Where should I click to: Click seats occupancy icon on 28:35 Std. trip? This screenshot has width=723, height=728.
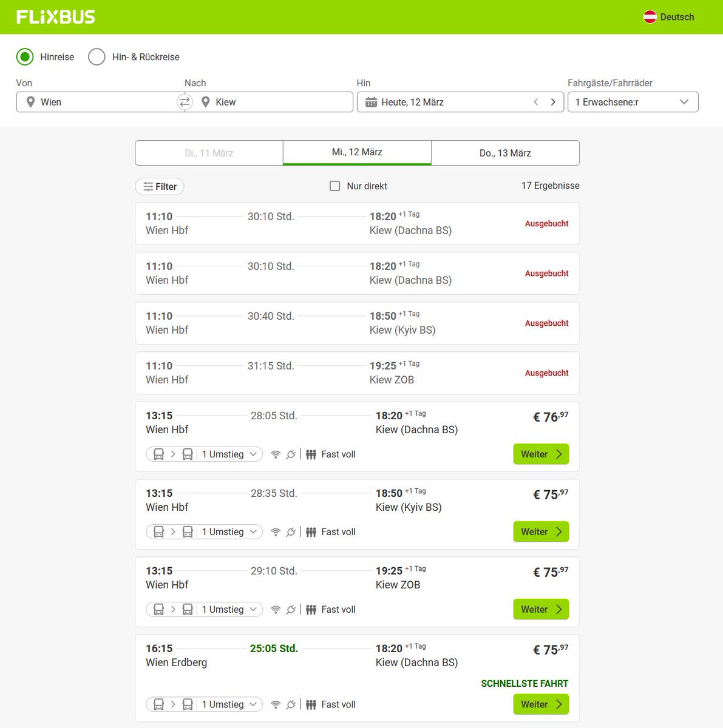point(311,532)
